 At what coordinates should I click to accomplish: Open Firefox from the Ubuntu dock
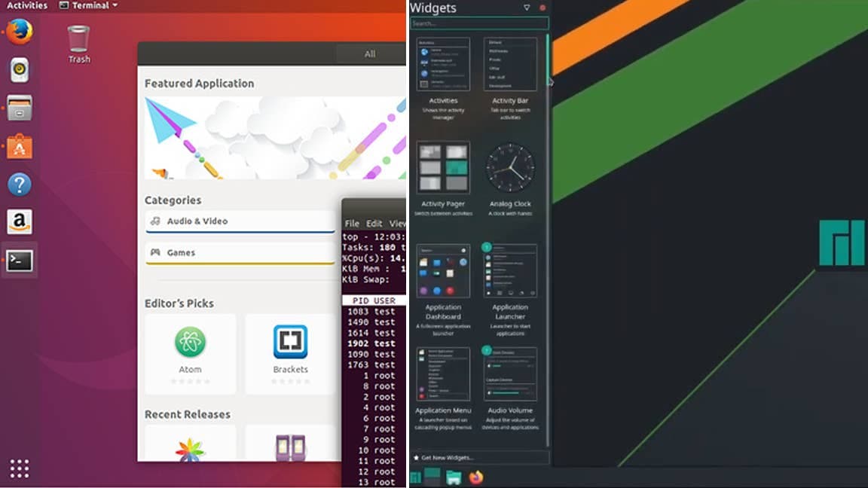pyautogui.click(x=19, y=33)
